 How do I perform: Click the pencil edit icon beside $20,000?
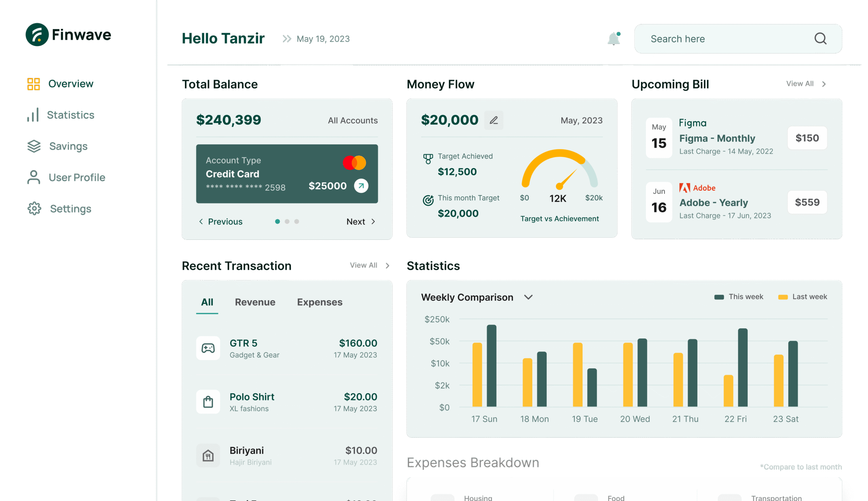(493, 120)
